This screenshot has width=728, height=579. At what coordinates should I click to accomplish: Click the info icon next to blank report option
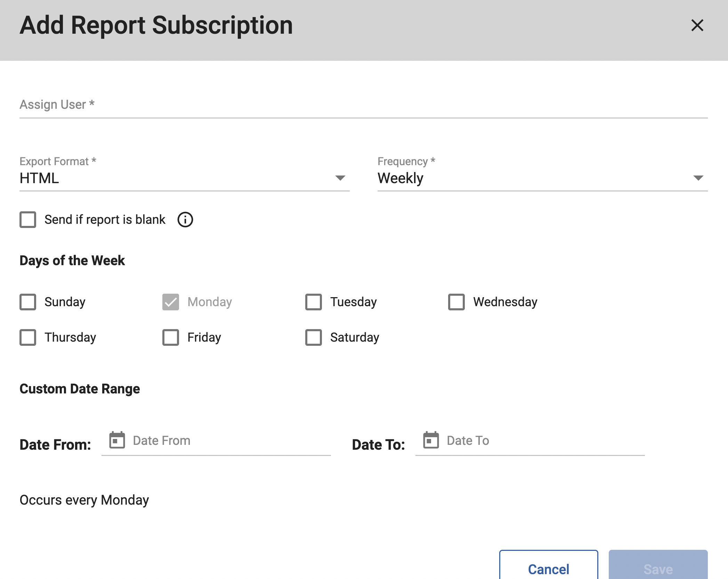coord(185,219)
